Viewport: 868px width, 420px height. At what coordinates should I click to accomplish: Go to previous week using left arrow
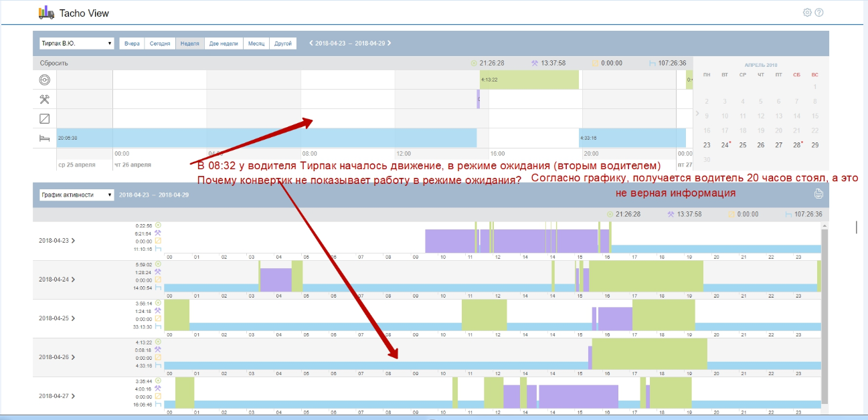tap(311, 43)
